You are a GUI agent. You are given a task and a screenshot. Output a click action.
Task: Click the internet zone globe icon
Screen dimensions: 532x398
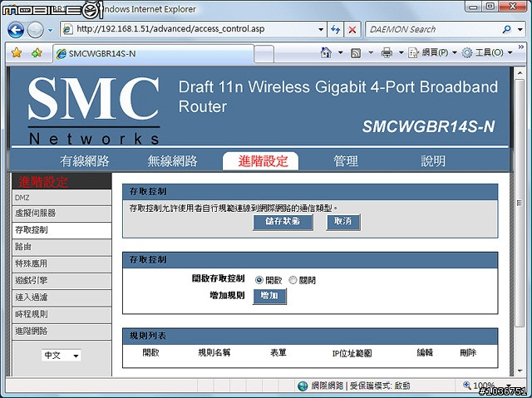303,386
